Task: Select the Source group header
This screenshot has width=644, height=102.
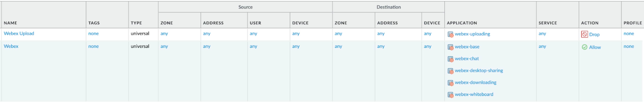Action: [x=245, y=7]
